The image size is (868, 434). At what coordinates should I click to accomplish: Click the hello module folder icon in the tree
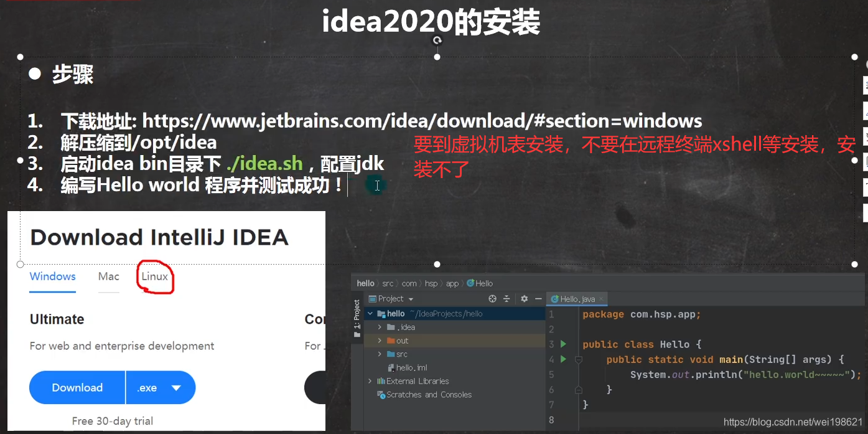click(381, 314)
